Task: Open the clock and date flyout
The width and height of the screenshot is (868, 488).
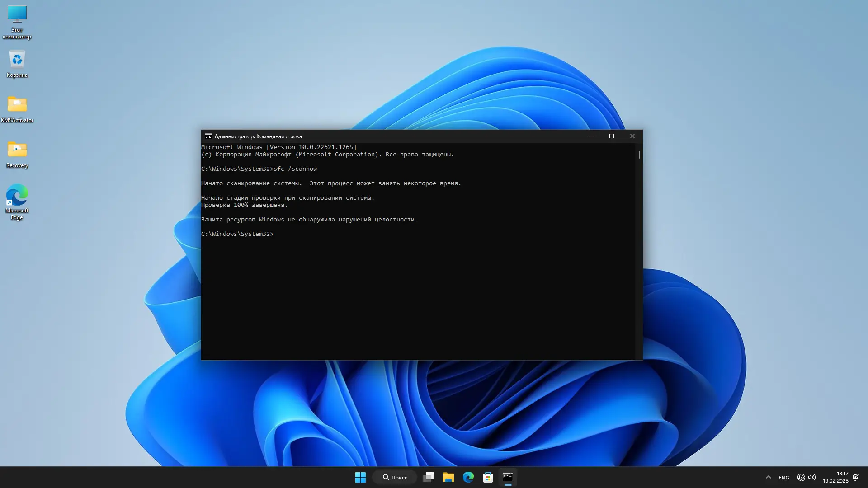Action: [835, 477]
